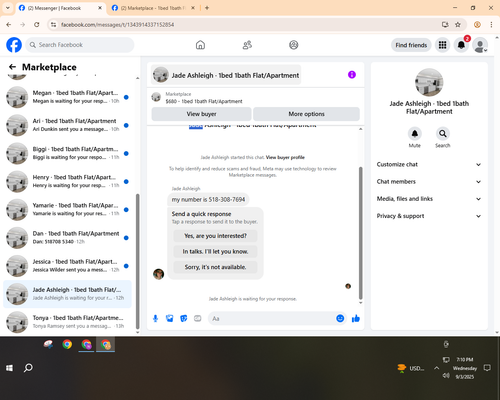Expand the Chat members section
This screenshot has height=400, width=500.
(x=429, y=182)
